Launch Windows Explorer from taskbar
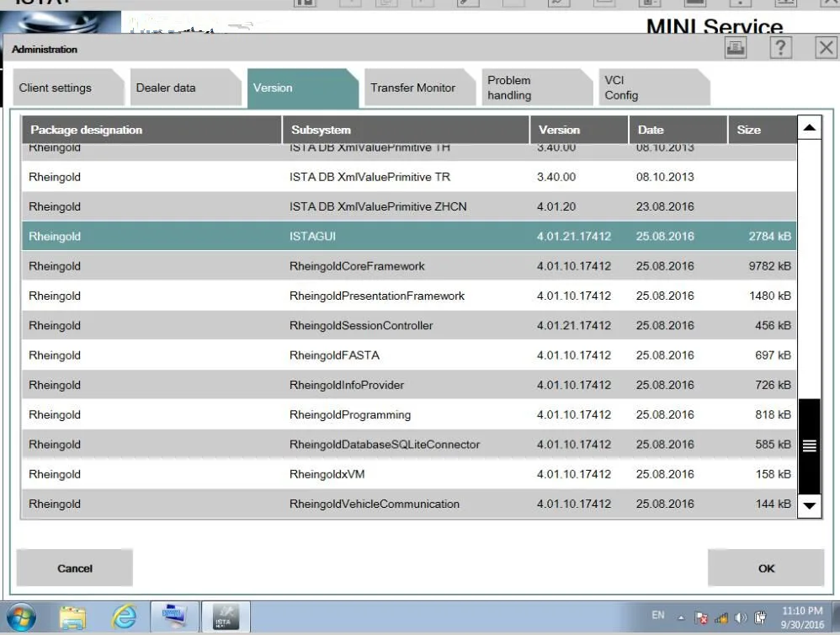Viewport: 840px width, 635px height. (73, 618)
